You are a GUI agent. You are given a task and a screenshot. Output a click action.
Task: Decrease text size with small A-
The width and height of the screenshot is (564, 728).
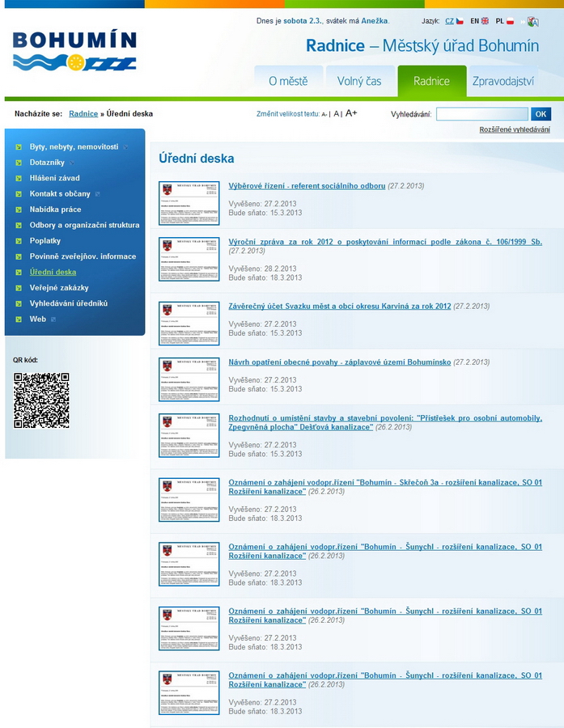[x=324, y=114]
